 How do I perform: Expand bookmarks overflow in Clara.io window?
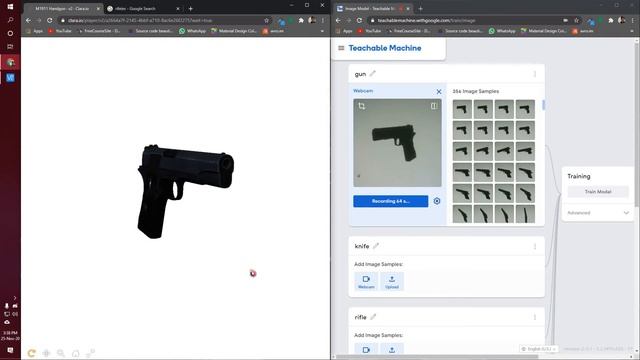[322, 31]
